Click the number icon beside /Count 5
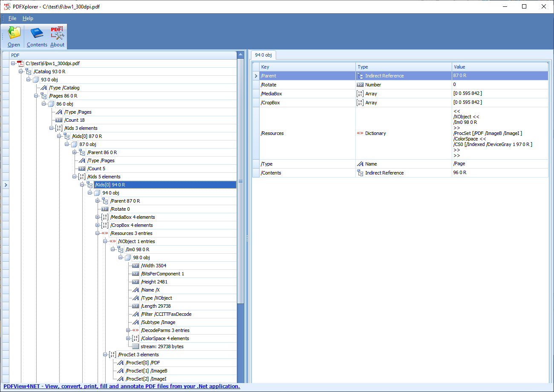This screenshot has width=554, height=392. coord(82,169)
